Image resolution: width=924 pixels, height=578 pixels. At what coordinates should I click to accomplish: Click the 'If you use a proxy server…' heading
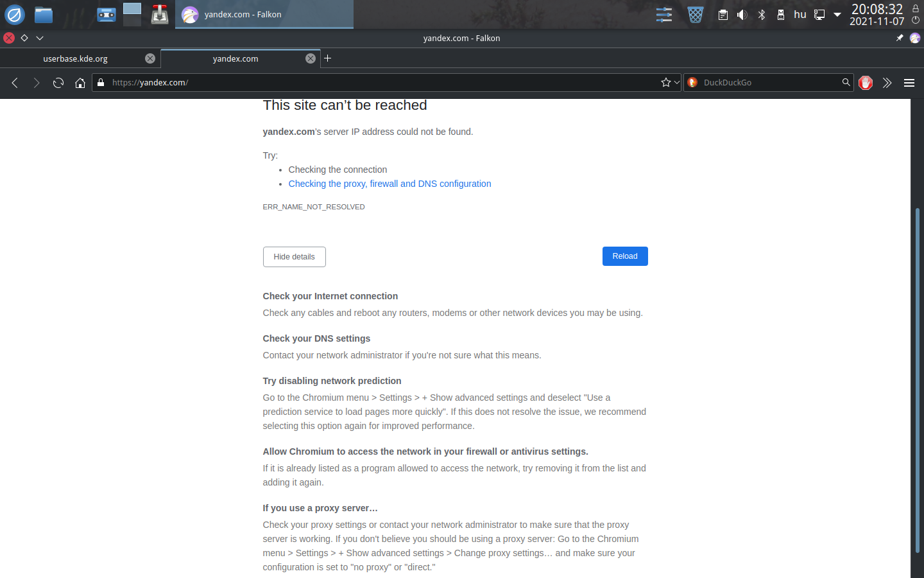pos(320,508)
